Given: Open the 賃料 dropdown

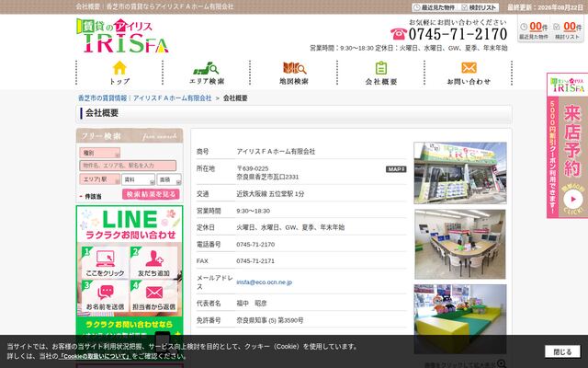Looking at the screenshot, I should (138, 179).
